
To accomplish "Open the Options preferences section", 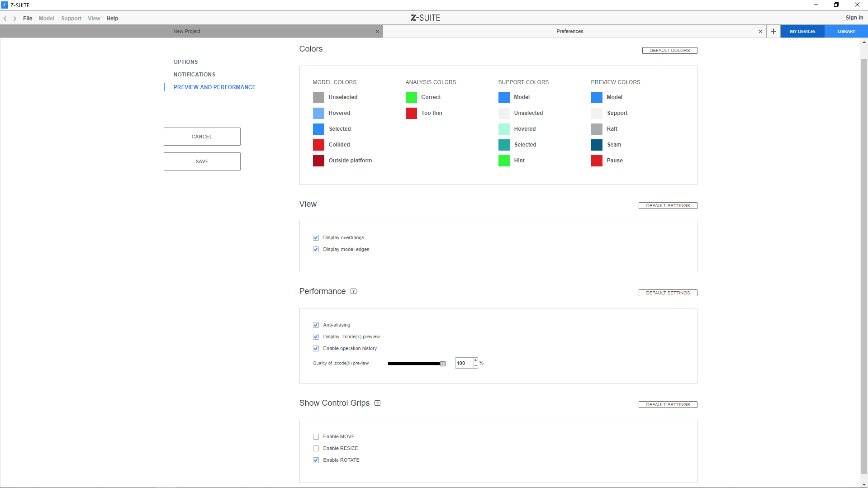I will [x=185, y=62].
